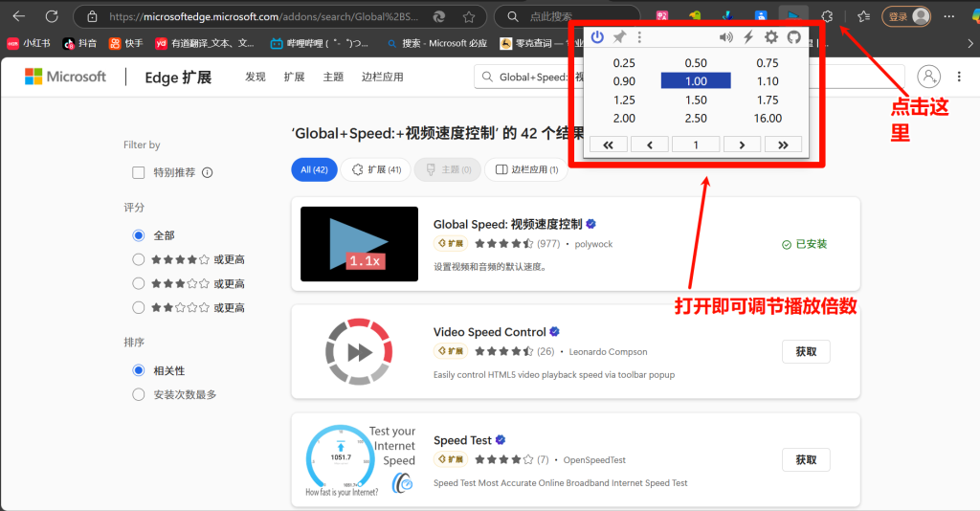View site information lock icon

(92, 17)
